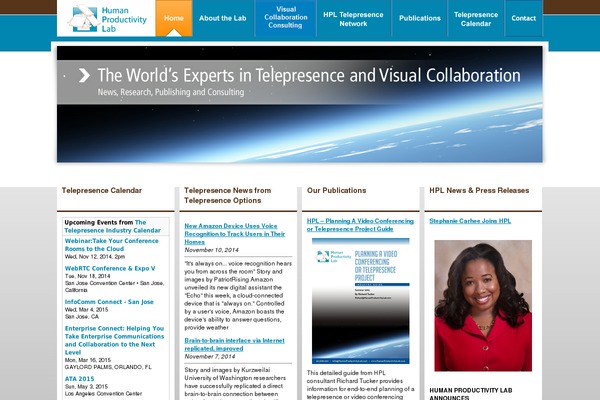Screen dimensions: 600x400
Task: Open Brain-to-brain interface article link
Action: coord(234,344)
